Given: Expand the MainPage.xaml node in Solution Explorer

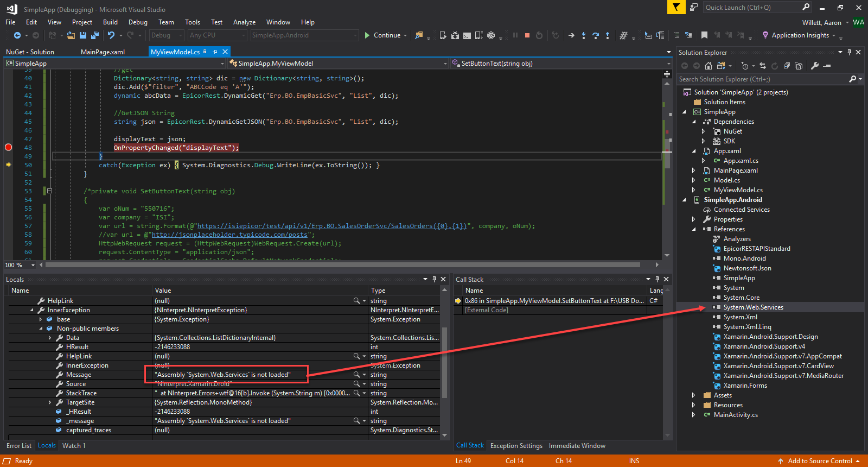Looking at the screenshot, I should [x=694, y=171].
